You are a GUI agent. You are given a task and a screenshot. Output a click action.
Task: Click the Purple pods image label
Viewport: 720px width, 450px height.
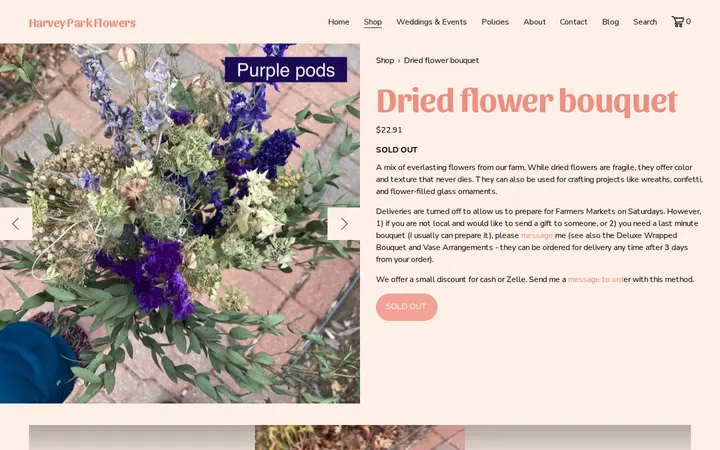pyautogui.click(x=286, y=70)
